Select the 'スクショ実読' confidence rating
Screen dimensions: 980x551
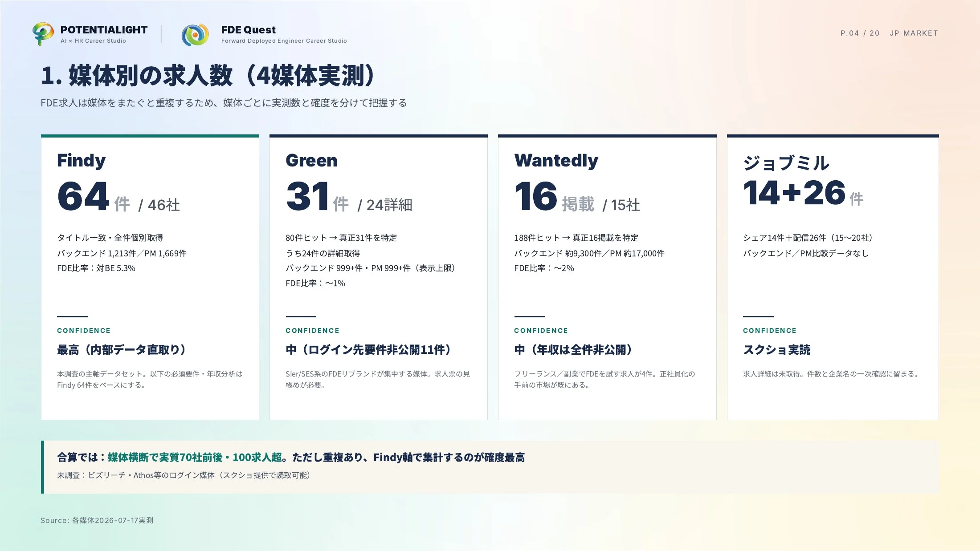click(x=776, y=350)
